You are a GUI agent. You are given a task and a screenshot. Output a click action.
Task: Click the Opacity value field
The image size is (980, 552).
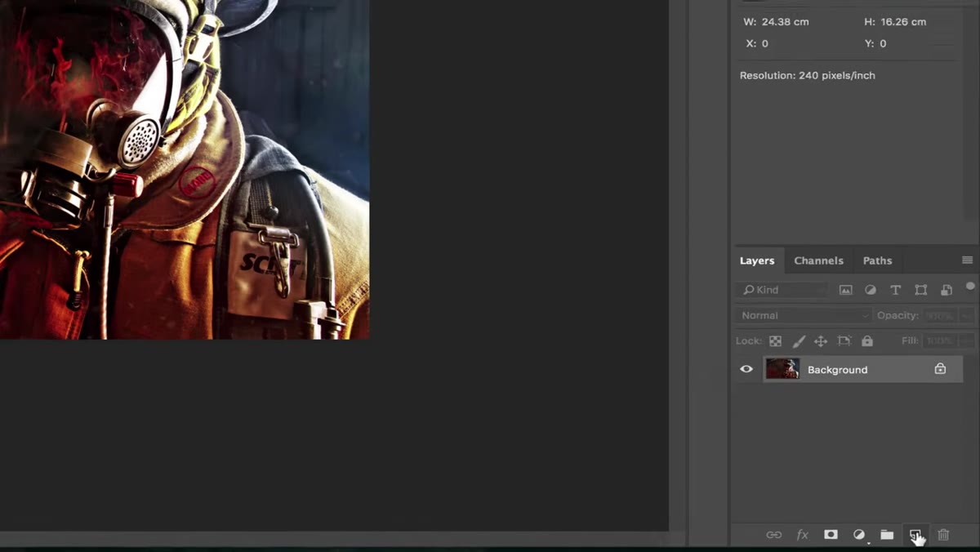point(940,315)
